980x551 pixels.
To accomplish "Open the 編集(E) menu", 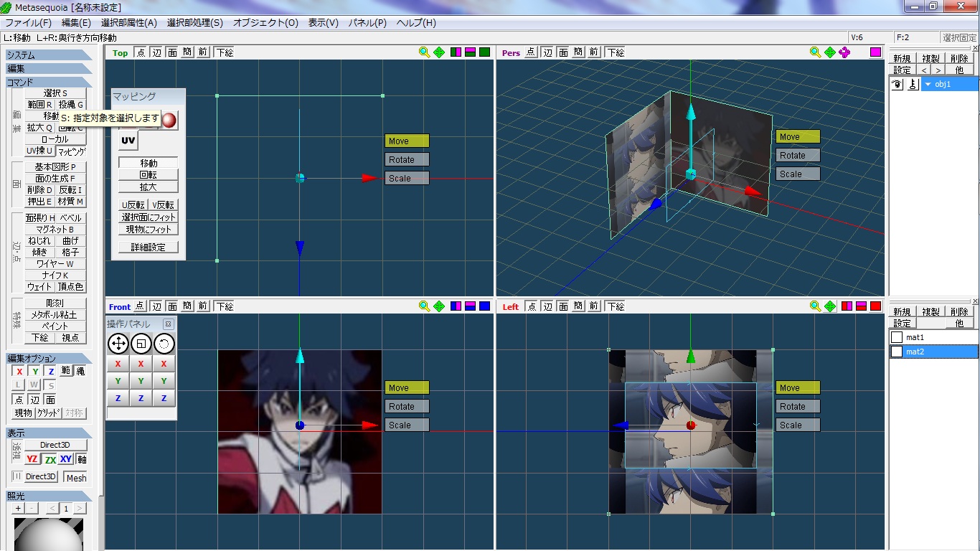I will tap(76, 23).
